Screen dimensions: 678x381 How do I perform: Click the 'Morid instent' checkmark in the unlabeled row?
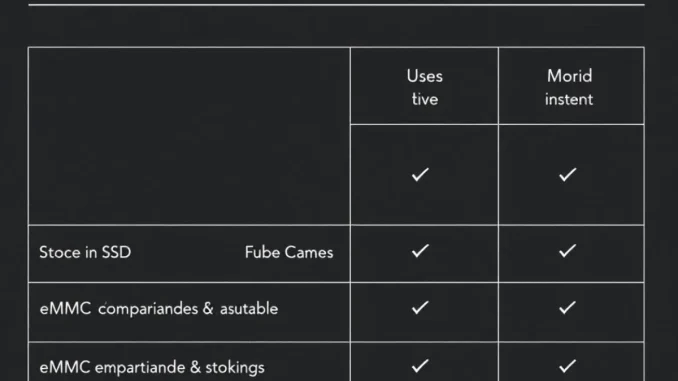pyautogui.click(x=567, y=175)
